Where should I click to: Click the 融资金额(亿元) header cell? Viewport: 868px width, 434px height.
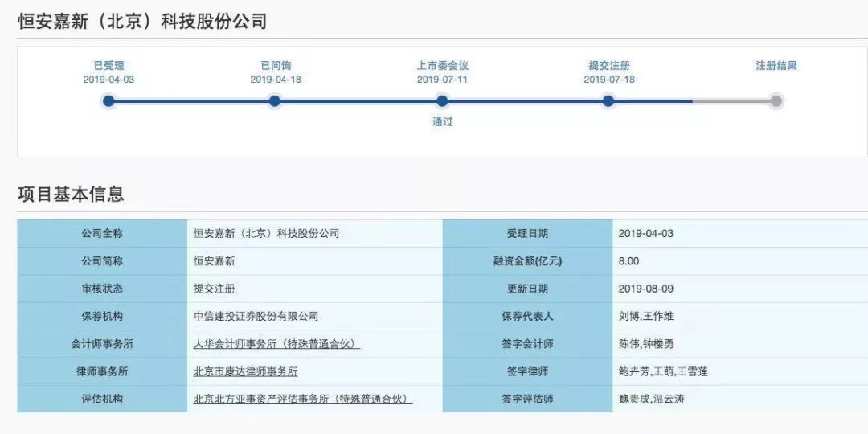point(527,260)
